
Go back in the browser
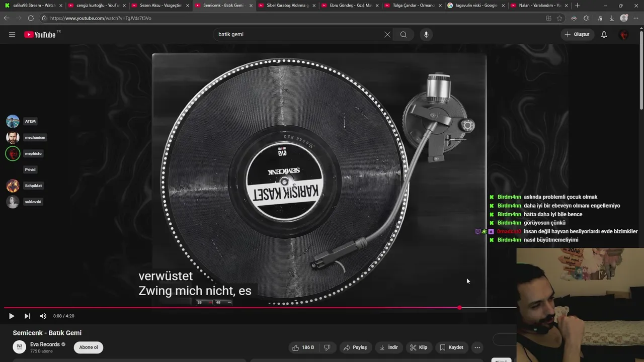pyautogui.click(x=7, y=18)
